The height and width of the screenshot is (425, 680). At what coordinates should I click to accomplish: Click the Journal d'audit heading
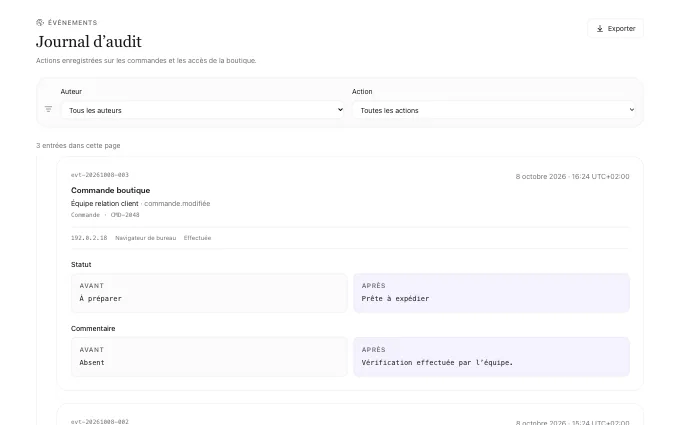pos(89,42)
